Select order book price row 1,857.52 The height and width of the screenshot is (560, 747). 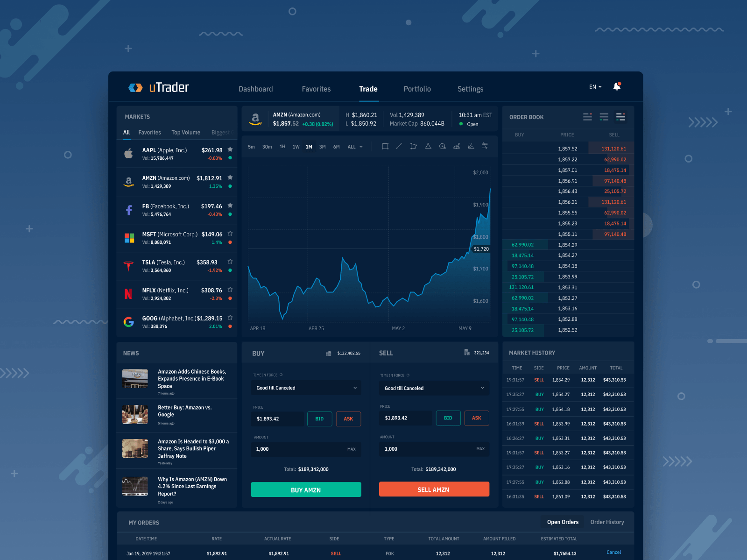pos(568,149)
